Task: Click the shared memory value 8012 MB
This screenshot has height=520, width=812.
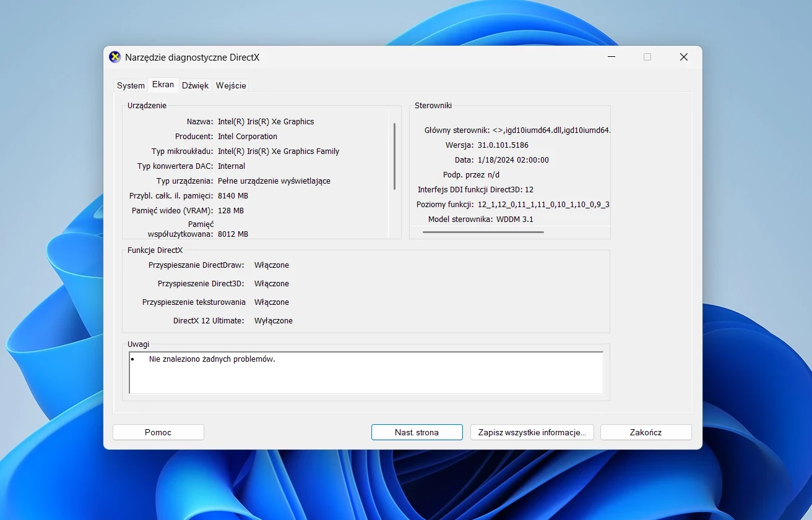Action: [x=233, y=234]
